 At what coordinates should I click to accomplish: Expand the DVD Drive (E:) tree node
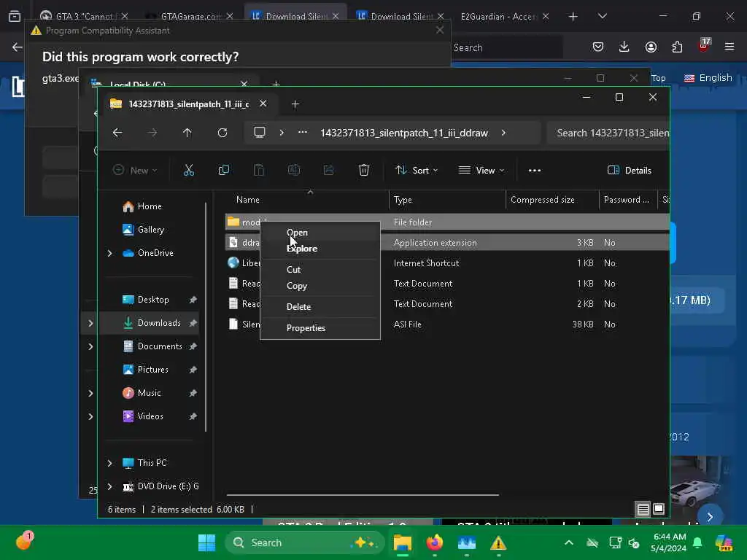pos(110,486)
